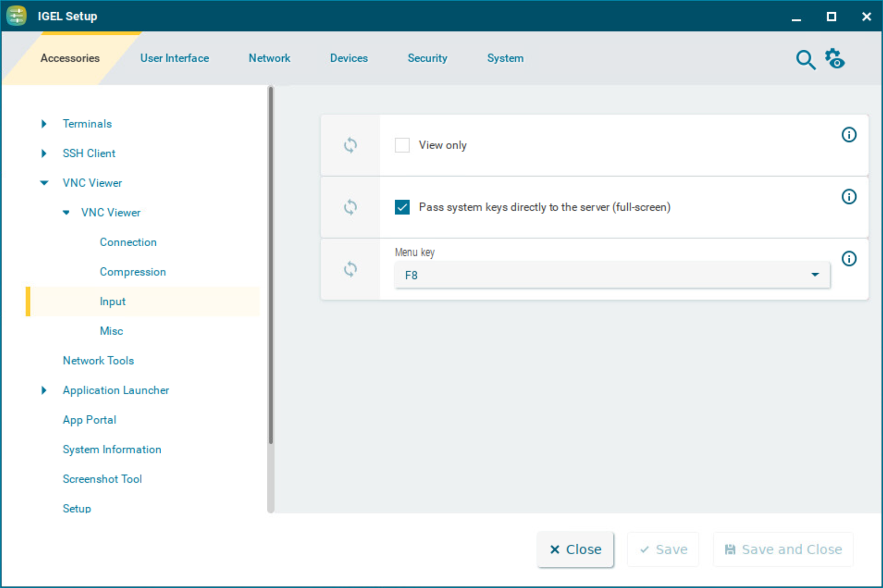Open the search magnifier icon

[x=805, y=60]
